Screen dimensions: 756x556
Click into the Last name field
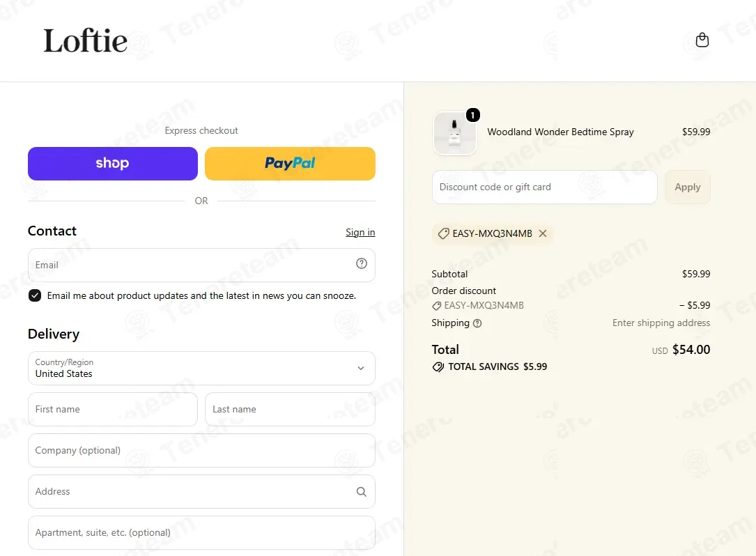tap(290, 410)
